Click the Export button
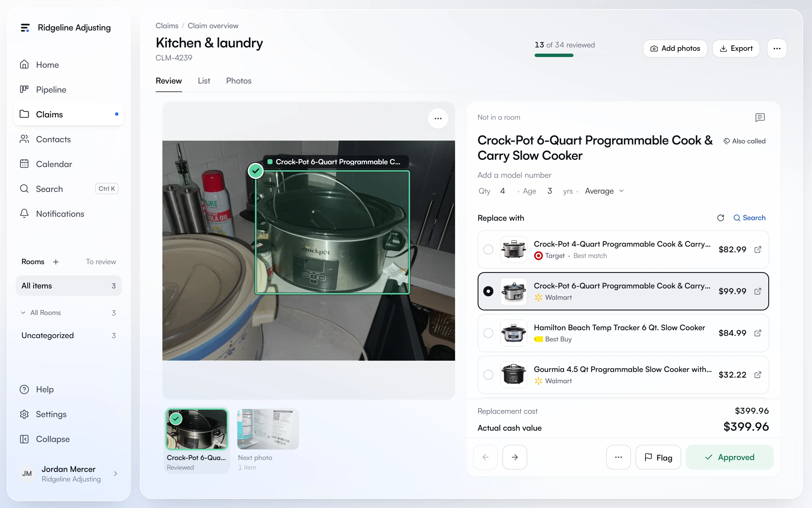 point(736,48)
